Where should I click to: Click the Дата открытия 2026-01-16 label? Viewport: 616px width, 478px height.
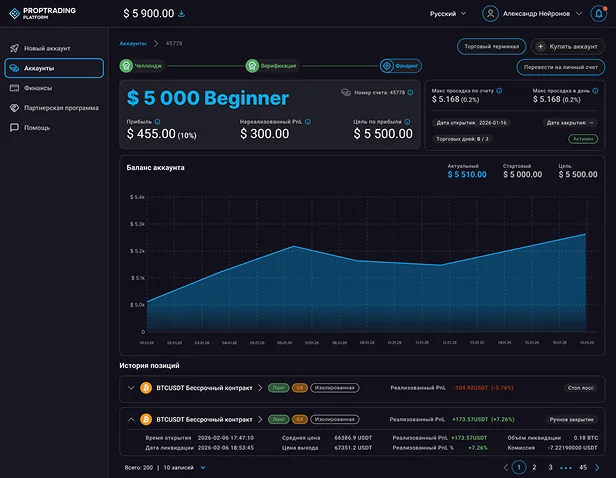pyautogui.click(x=471, y=123)
